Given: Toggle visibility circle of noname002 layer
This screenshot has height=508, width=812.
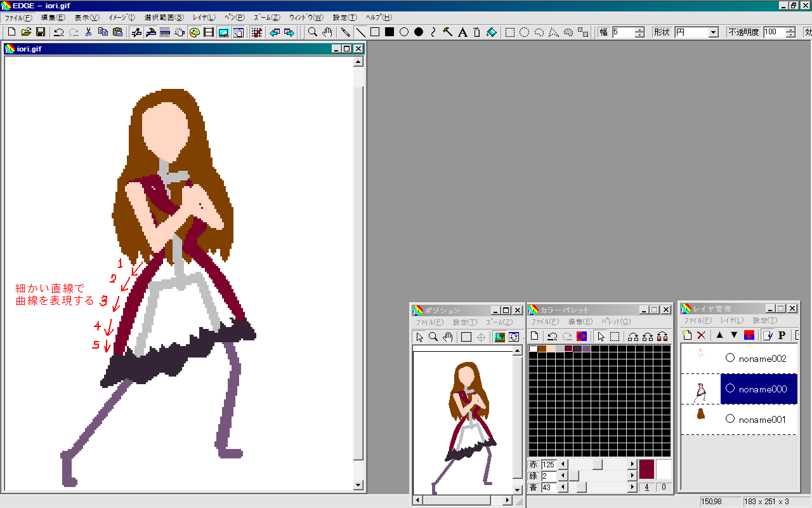Looking at the screenshot, I should [x=730, y=358].
